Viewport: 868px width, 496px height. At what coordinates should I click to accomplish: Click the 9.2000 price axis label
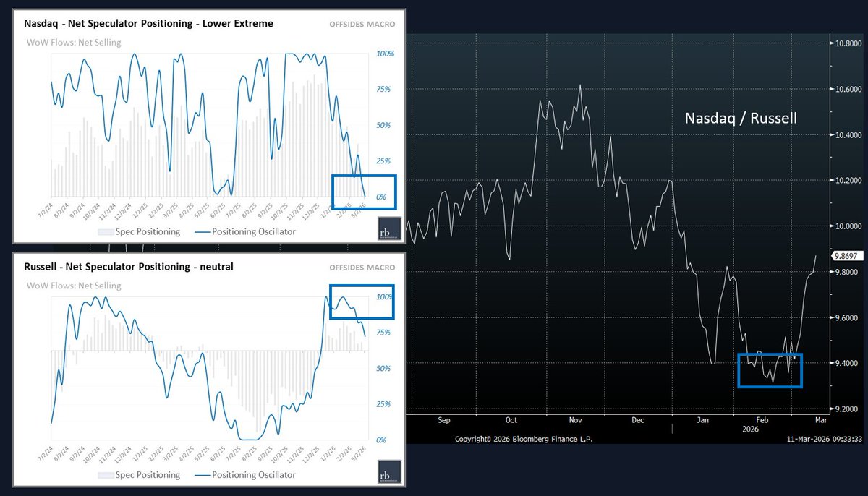pyautogui.click(x=847, y=409)
